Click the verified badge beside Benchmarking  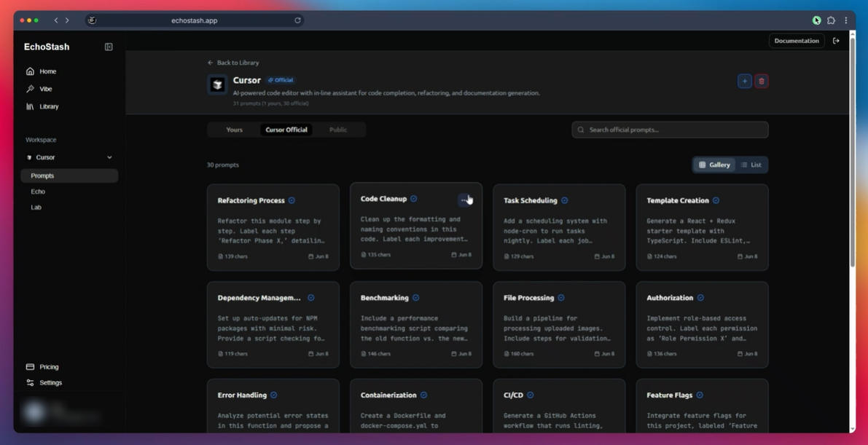tap(415, 298)
